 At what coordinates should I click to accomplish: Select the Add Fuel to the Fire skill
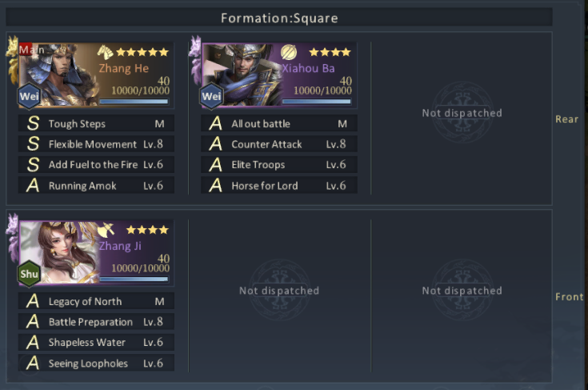pos(96,164)
